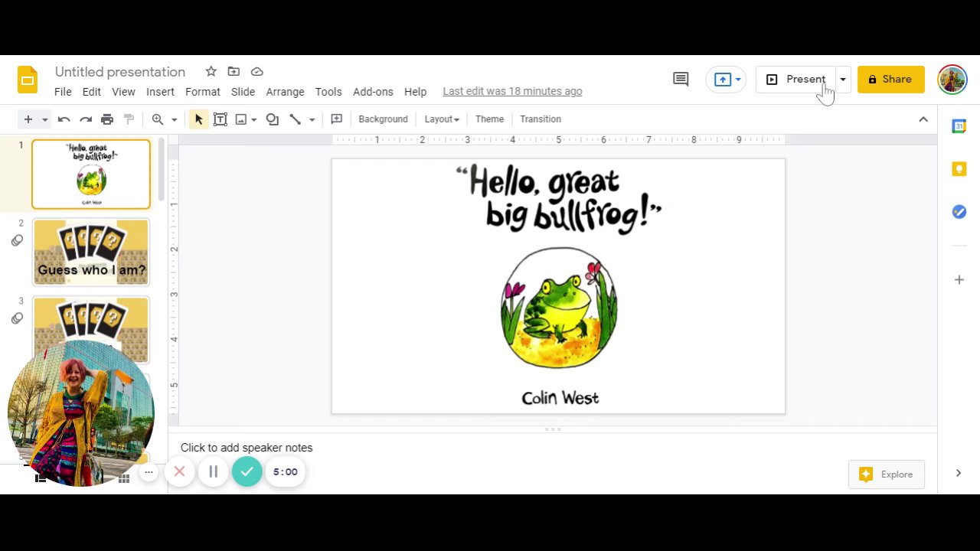The image size is (980, 551).
Task: Open the Edit menu
Action: click(92, 91)
